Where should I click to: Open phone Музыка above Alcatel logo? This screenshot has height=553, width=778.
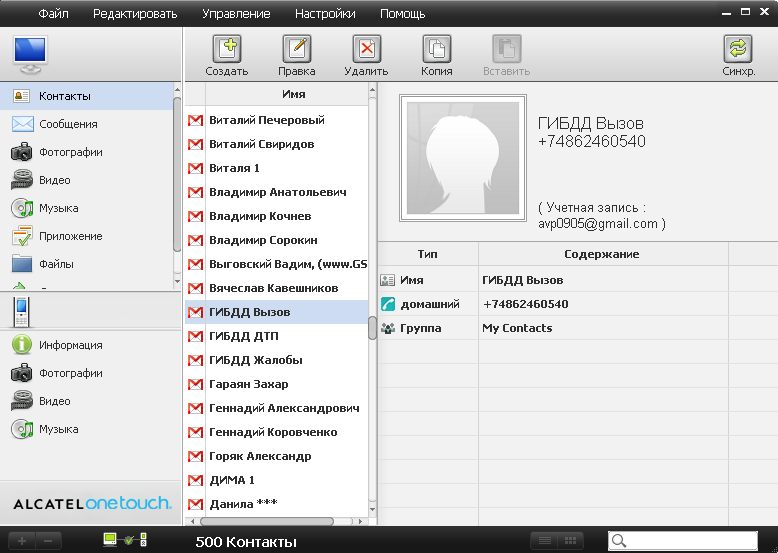click(90, 429)
